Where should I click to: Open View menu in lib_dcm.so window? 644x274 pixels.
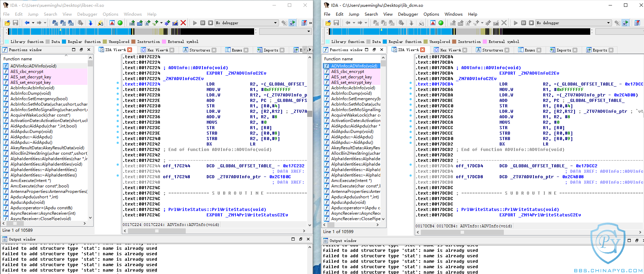[388, 14]
